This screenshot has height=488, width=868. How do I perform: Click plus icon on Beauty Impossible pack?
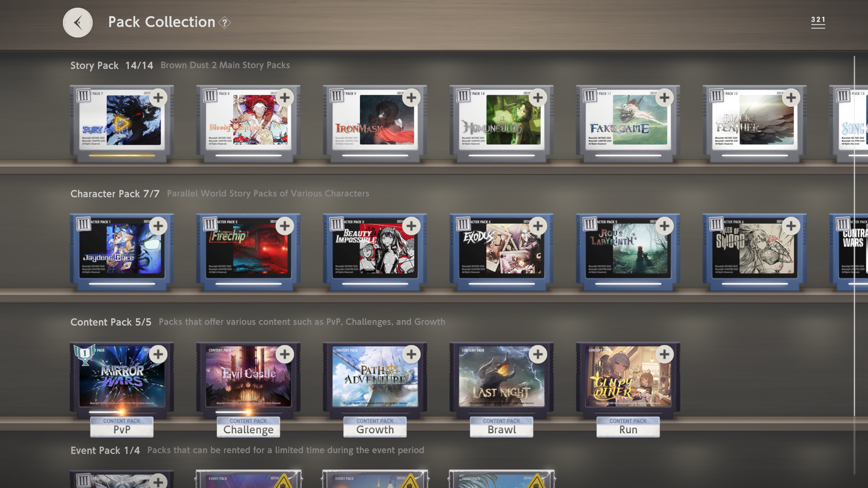[411, 226]
